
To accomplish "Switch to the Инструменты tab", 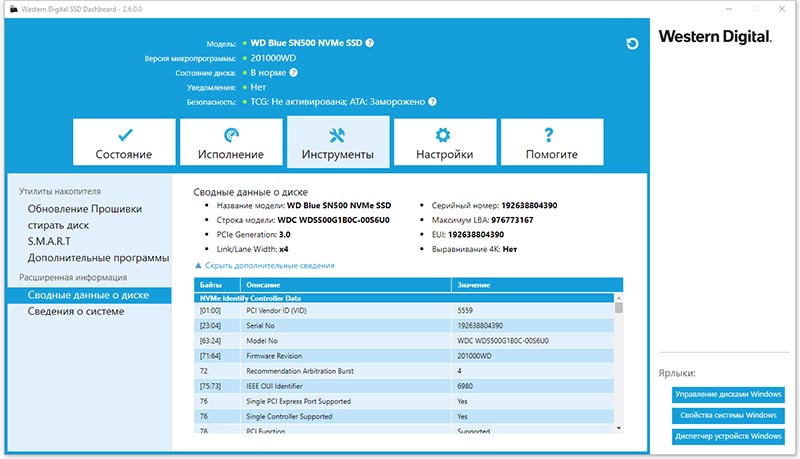I will coord(338,141).
